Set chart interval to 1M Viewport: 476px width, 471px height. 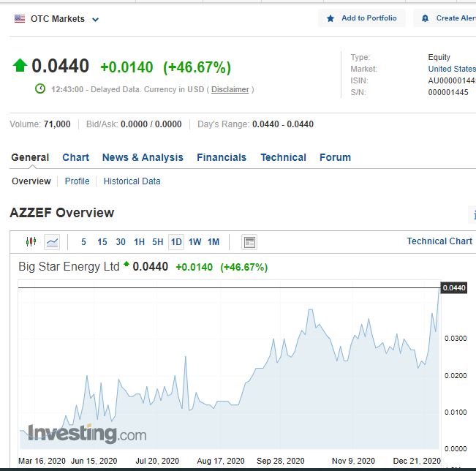coord(214,242)
